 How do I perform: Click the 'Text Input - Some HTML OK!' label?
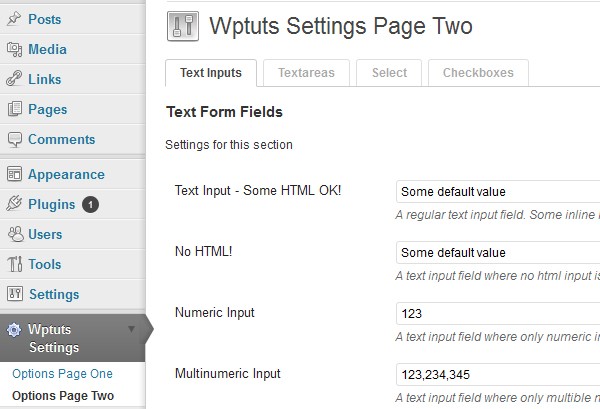tap(258, 190)
